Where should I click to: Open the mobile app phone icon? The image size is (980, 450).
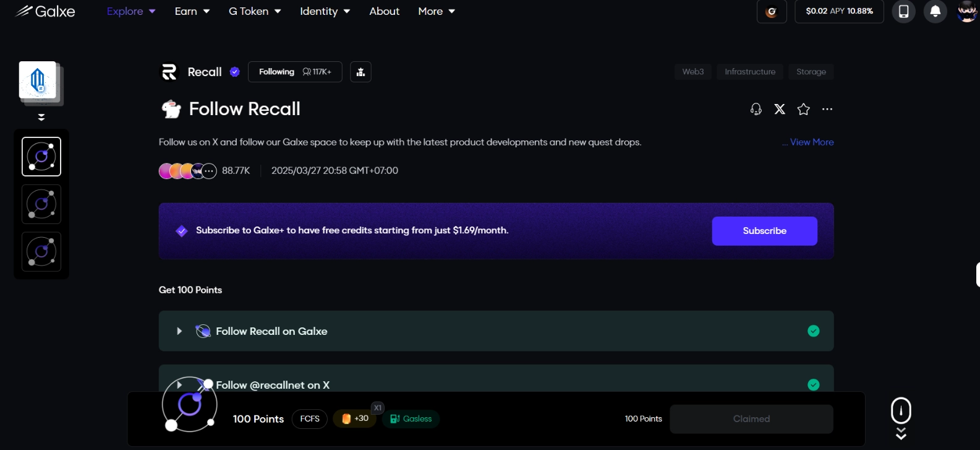point(903,11)
